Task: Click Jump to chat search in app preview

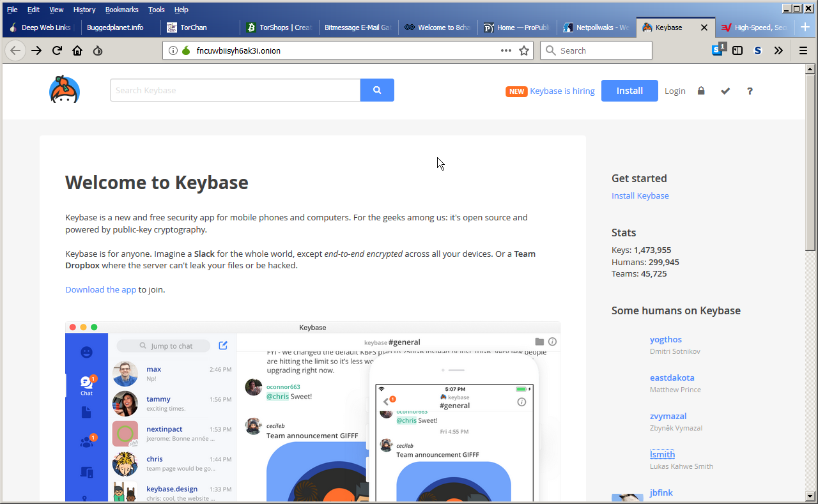Action: coord(164,346)
